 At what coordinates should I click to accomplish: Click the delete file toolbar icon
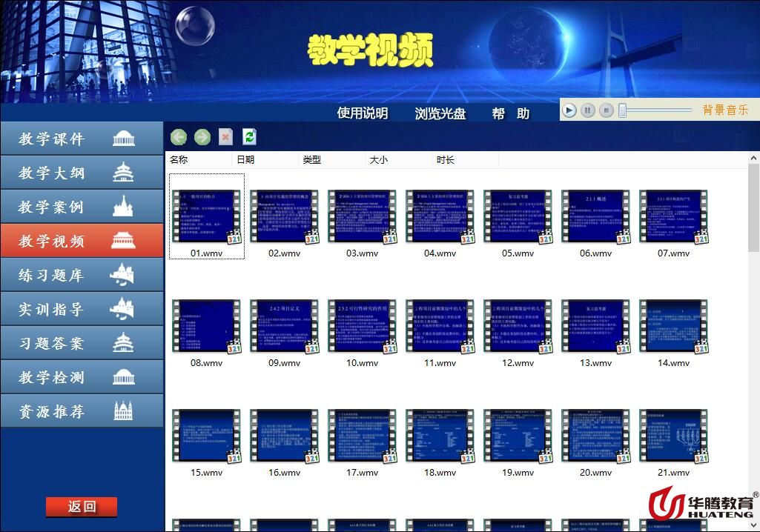225,137
